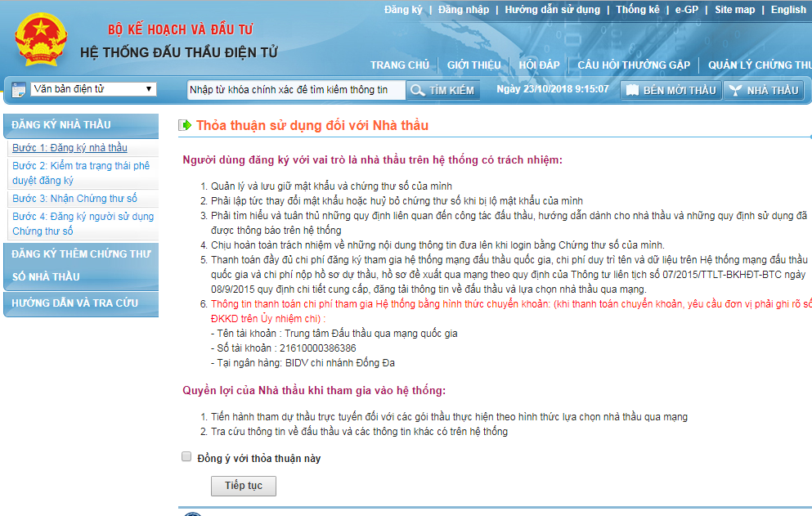This screenshot has width=812, height=516.
Task: Open the BÊN MỜI THẦU section
Action: (671, 90)
